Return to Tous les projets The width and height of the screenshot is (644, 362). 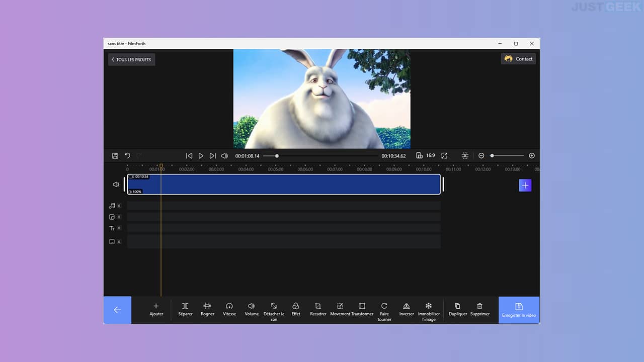131,59
